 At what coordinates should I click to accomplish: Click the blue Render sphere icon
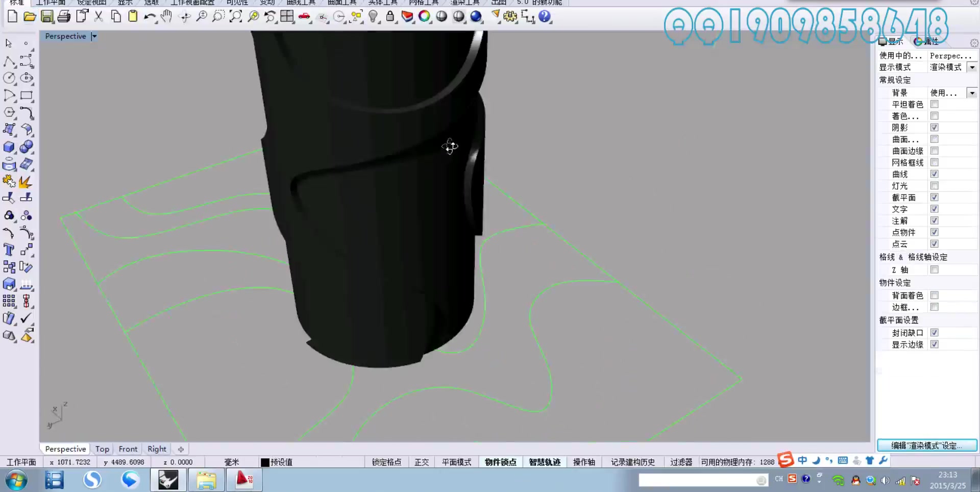click(x=476, y=16)
